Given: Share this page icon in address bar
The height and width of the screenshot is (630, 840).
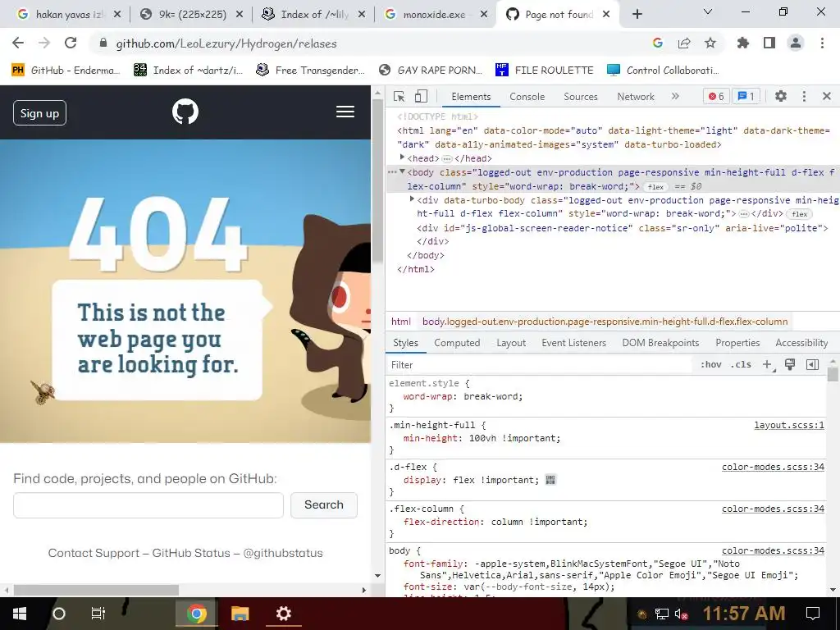Looking at the screenshot, I should [x=684, y=43].
